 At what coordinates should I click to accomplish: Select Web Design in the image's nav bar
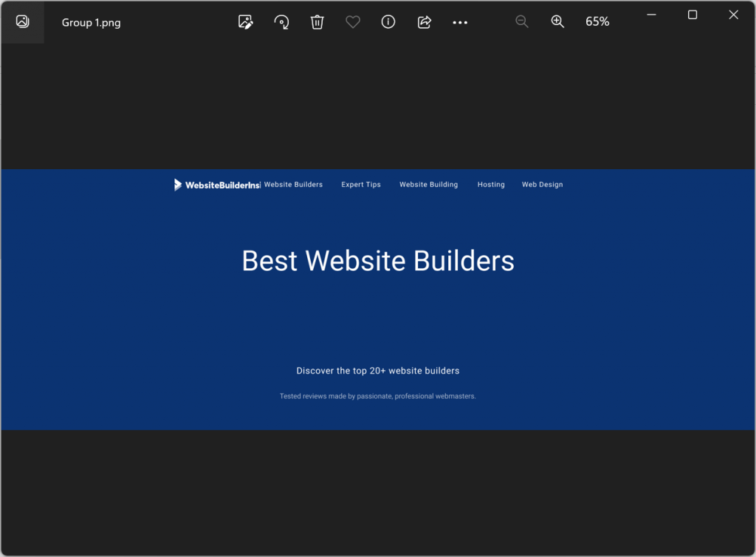[x=542, y=185]
